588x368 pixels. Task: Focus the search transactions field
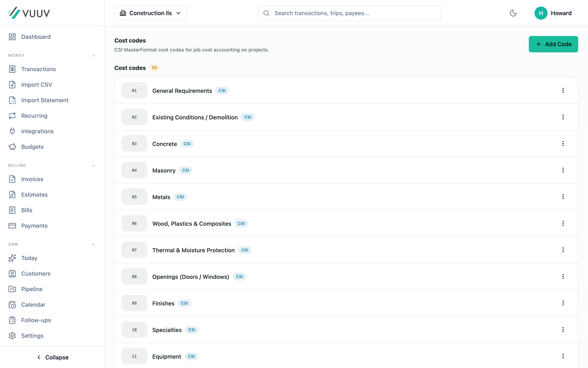[349, 13]
